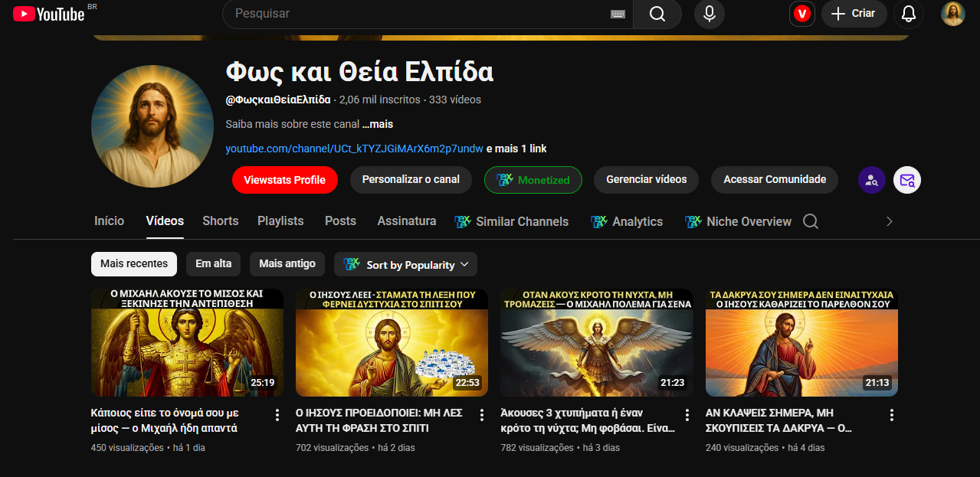Click Personalizar o canal button
Screen dimensions: 980x477
coord(411,180)
